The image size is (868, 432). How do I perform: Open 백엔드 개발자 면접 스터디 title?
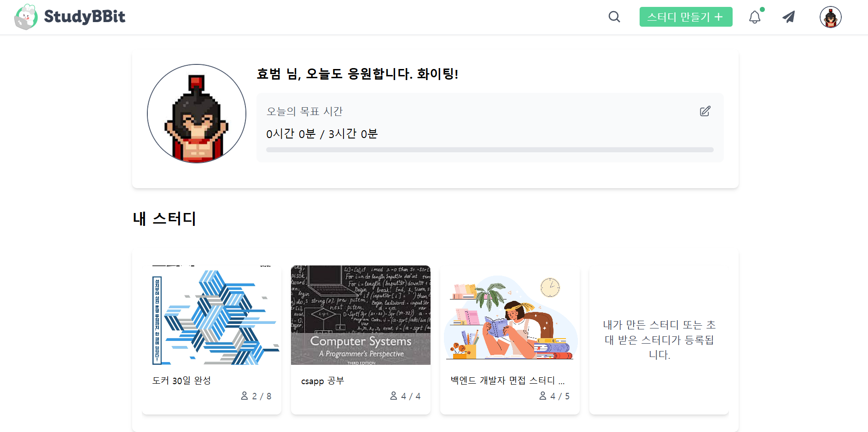507,380
